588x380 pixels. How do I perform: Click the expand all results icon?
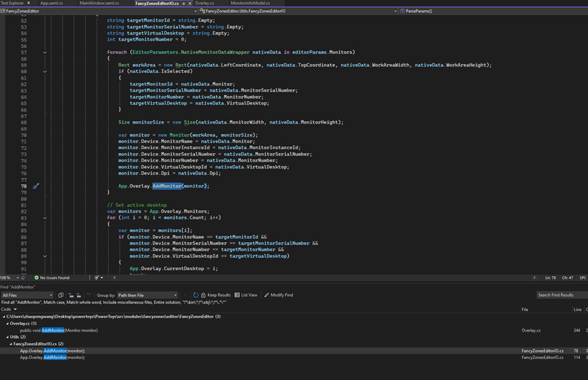(x=78, y=295)
